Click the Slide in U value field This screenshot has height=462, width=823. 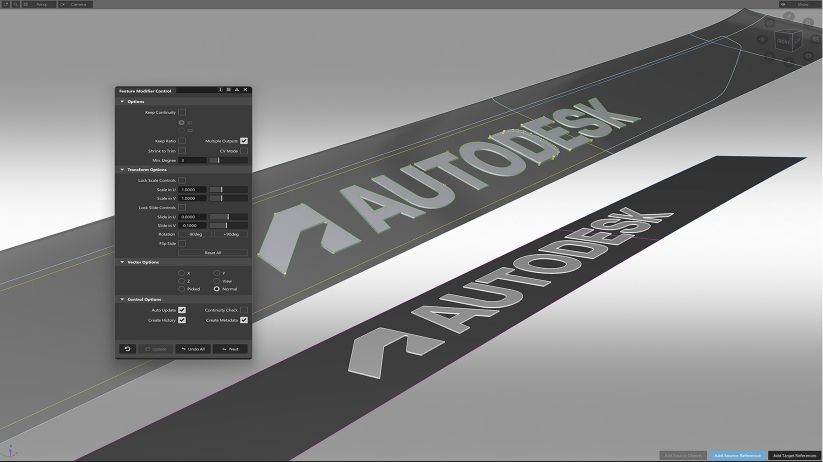click(x=192, y=216)
